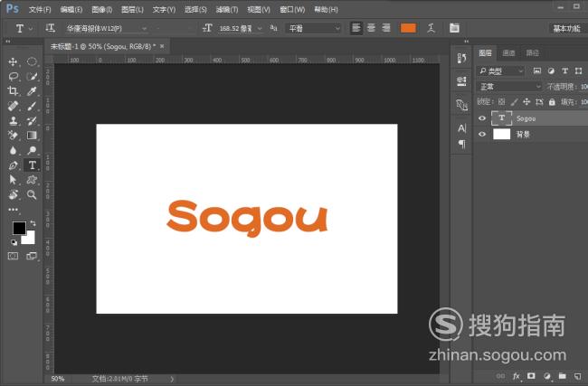
Task: Select the Quick Selection tool
Action: click(x=32, y=77)
